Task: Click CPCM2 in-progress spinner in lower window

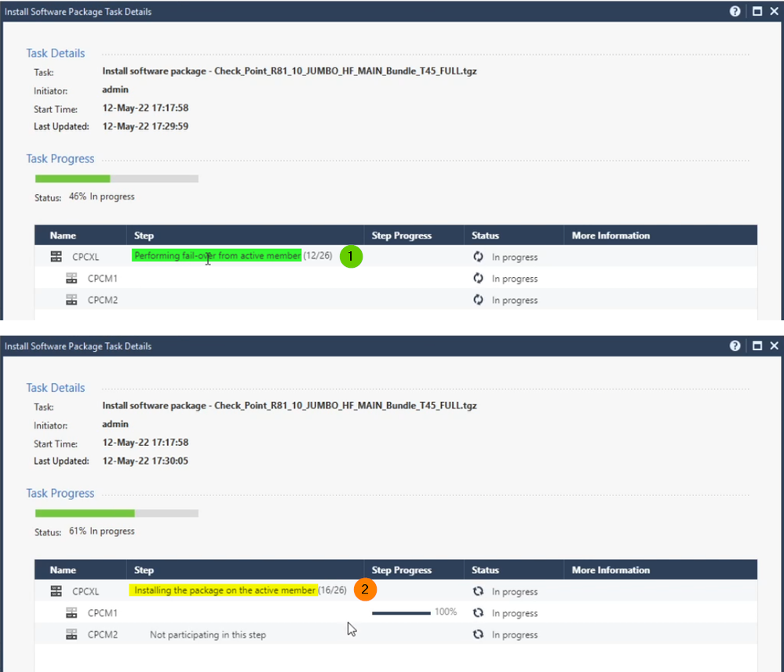Action: [x=478, y=634]
